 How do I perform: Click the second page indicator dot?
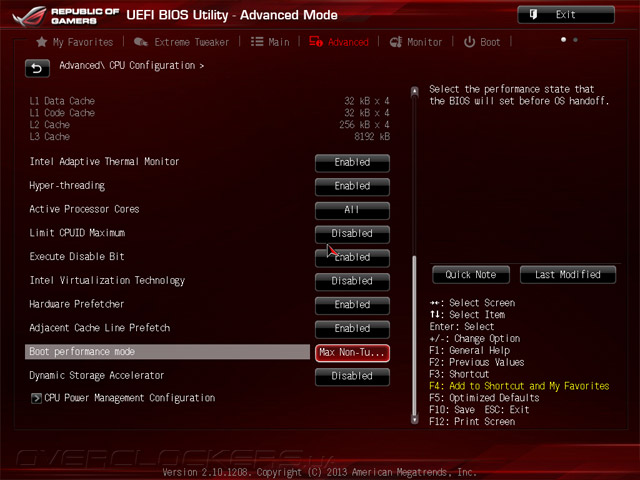[x=575, y=40]
